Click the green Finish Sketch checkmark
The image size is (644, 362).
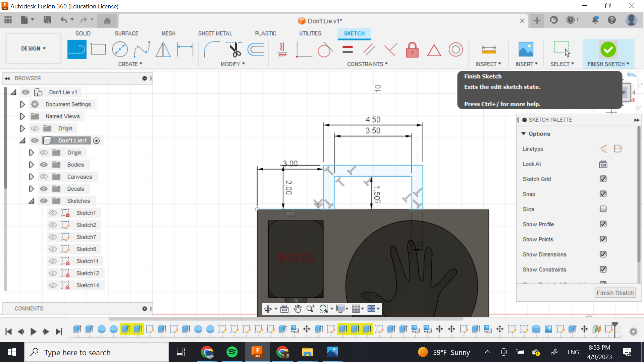pos(608,50)
